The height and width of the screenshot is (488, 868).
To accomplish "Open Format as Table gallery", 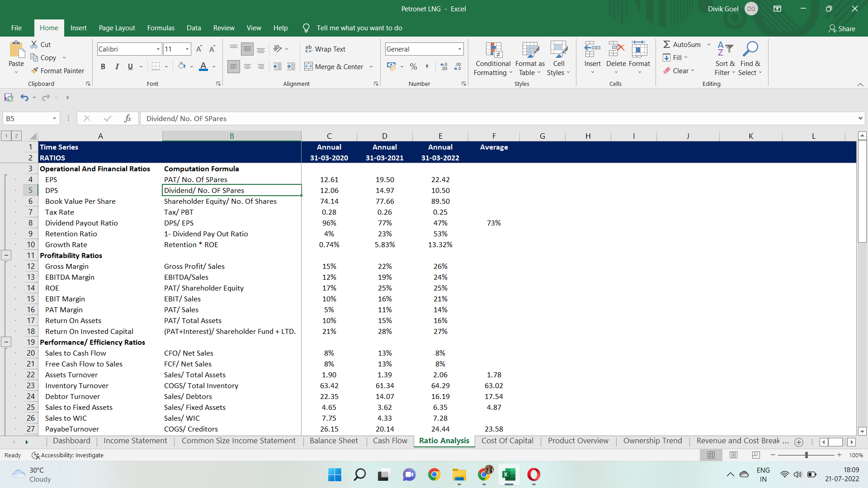I will [530, 59].
